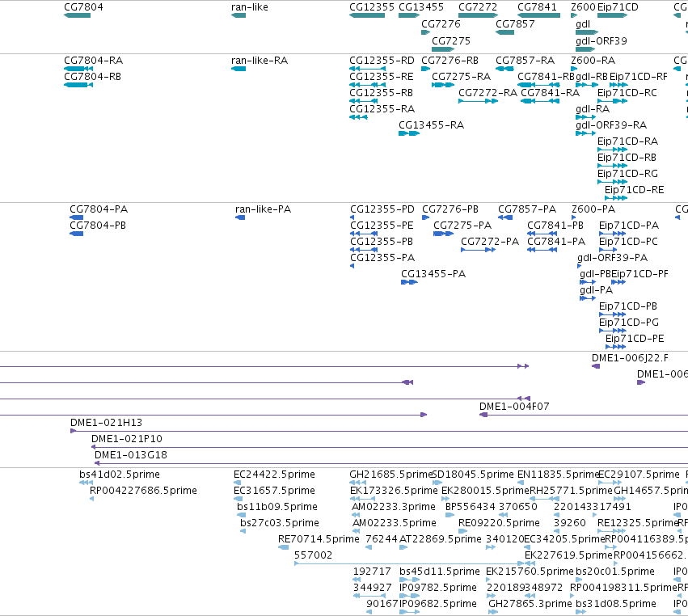
Task: Select transcript CG7804-RB
Action: tap(92, 76)
